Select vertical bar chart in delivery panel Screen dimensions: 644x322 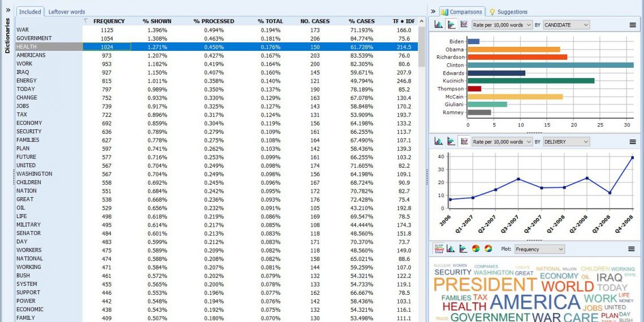coord(439,142)
